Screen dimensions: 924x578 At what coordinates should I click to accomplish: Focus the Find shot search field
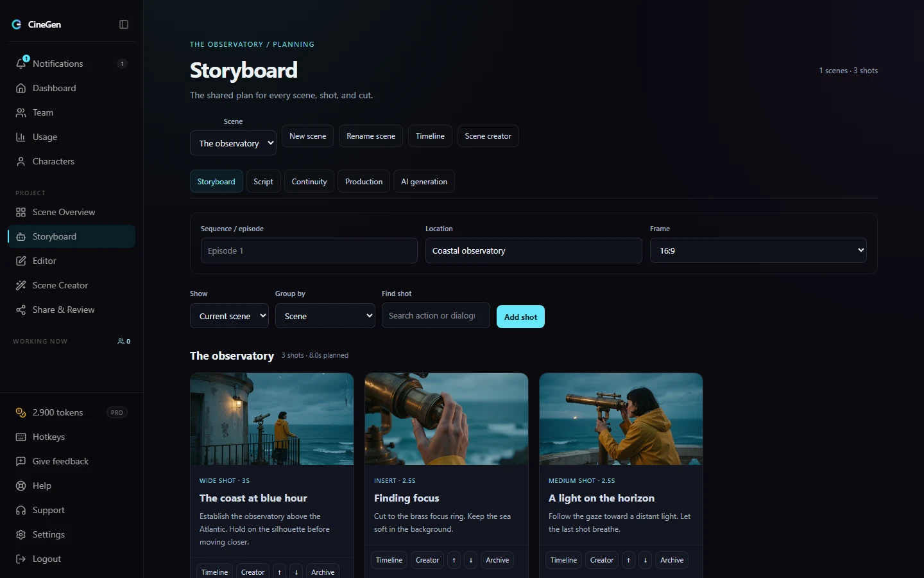click(436, 316)
